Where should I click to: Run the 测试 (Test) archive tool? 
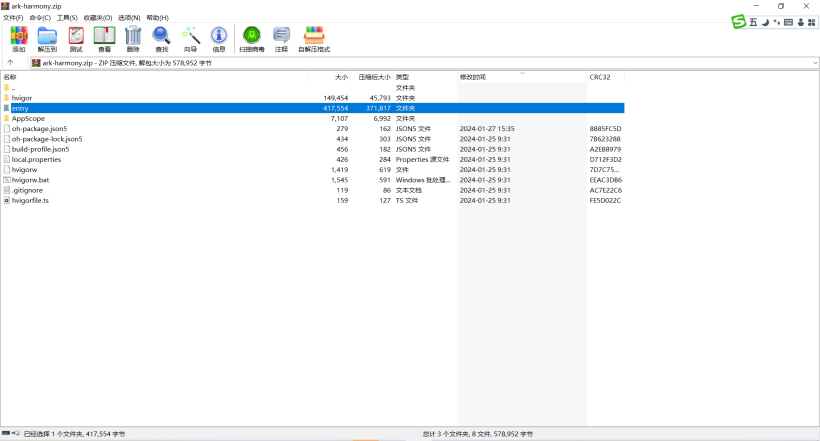(76, 38)
